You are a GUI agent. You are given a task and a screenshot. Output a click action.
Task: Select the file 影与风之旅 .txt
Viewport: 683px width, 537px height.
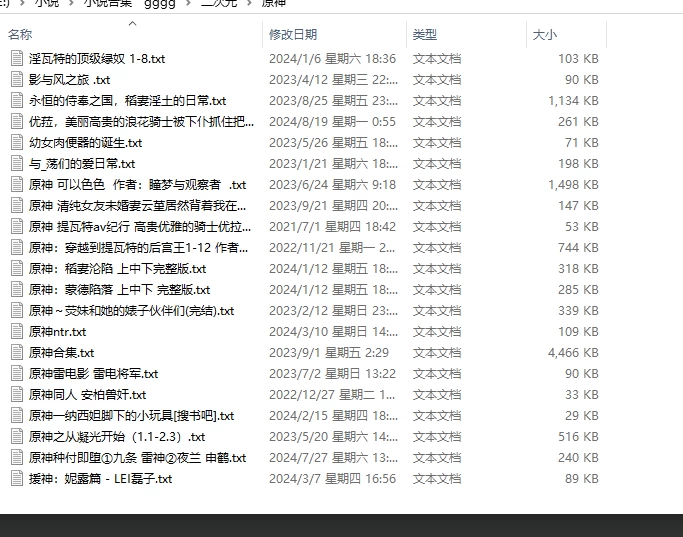pyautogui.click(x=69, y=79)
